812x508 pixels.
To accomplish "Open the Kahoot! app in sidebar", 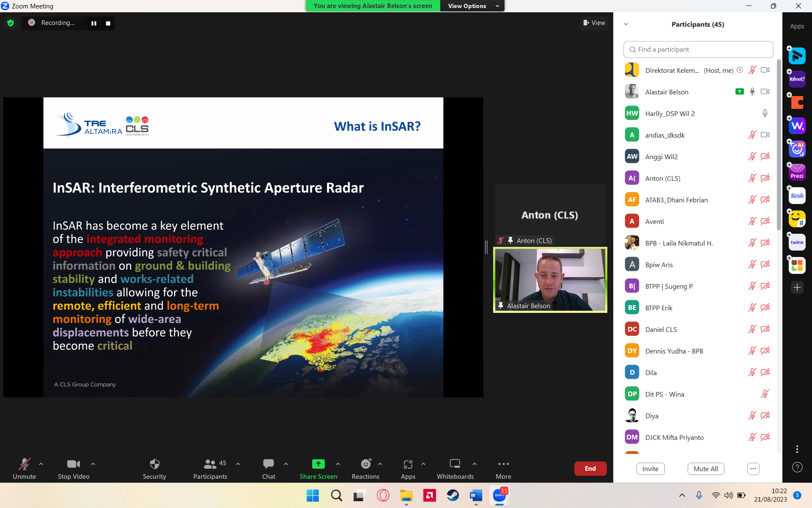I will [x=797, y=79].
